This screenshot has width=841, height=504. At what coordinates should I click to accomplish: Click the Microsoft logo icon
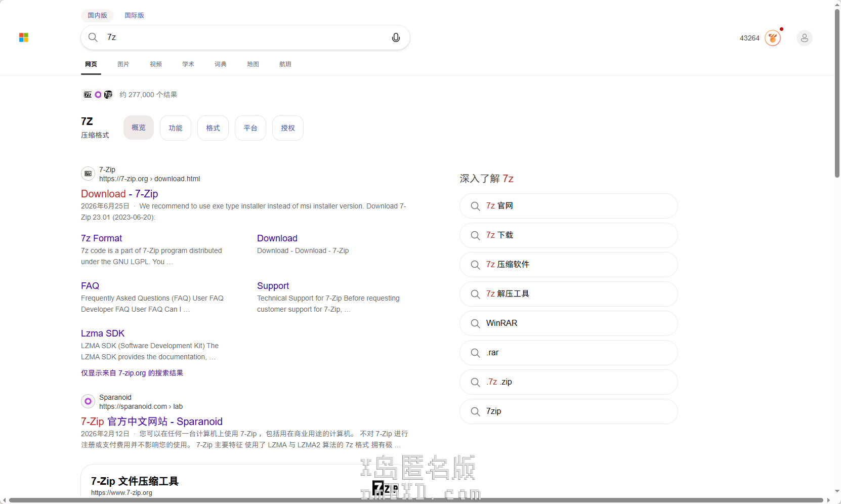[x=24, y=37]
